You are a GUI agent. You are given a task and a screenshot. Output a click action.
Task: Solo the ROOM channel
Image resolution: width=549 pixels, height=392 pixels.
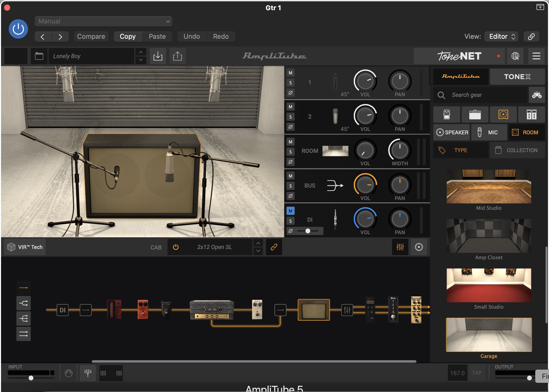point(290,152)
